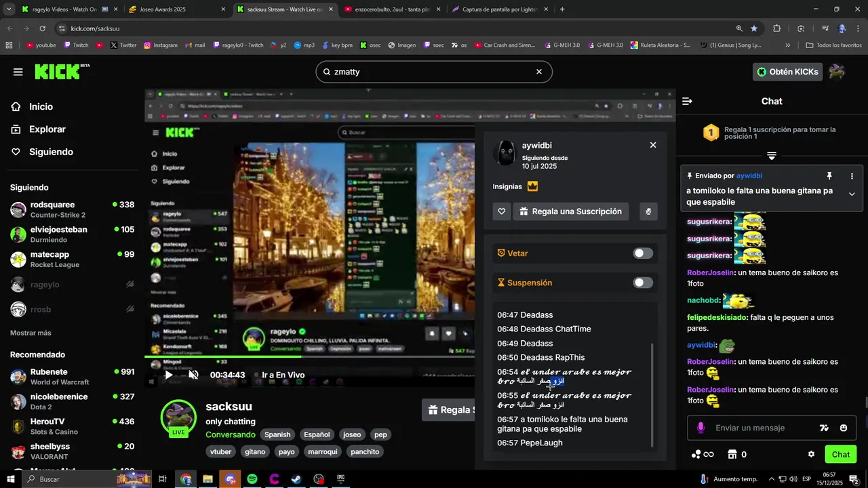
Task: Open the 7TV emote menu
Action: tap(824, 428)
